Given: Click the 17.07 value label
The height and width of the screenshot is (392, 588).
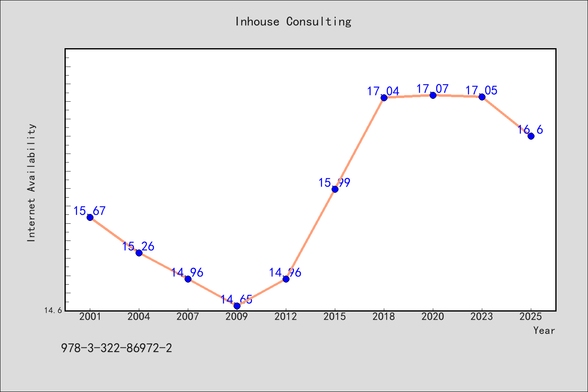Looking at the screenshot, I should click(x=432, y=89).
